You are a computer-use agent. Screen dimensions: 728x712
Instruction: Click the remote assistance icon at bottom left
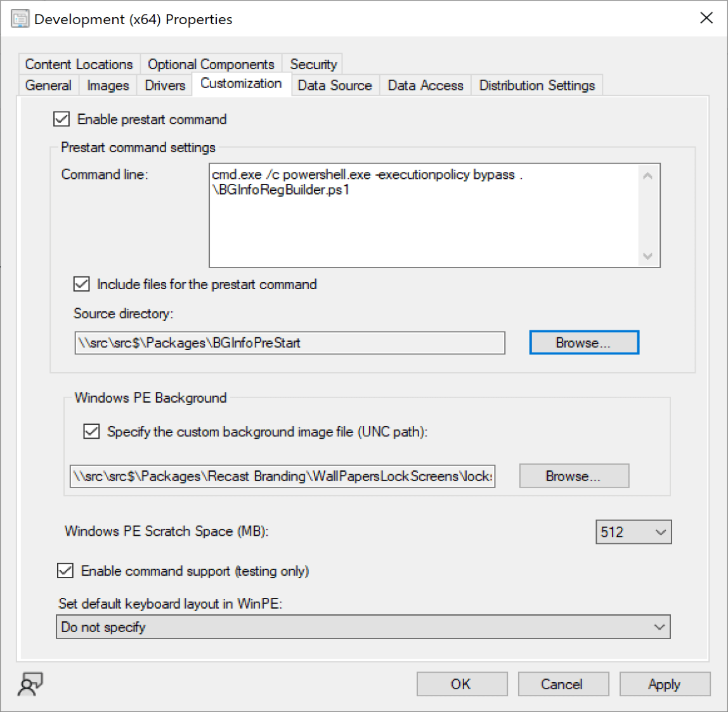pos(30,684)
